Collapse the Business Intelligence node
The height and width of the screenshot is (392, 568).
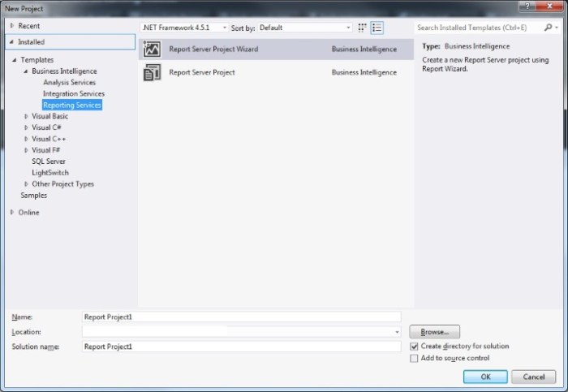(26, 71)
